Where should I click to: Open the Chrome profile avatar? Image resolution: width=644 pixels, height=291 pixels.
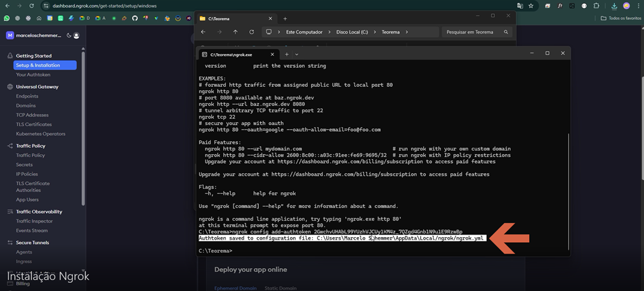click(x=626, y=6)
